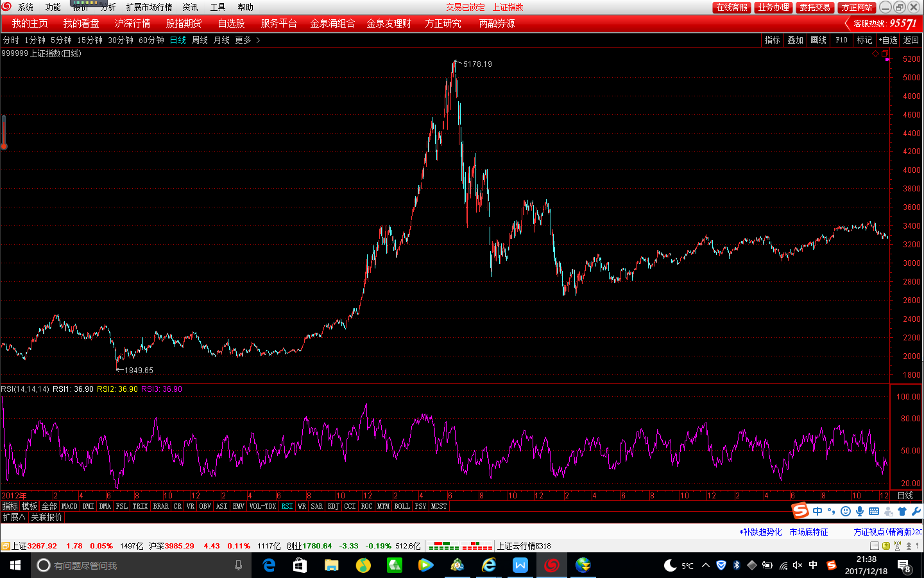Screen dimensions: 924x578
Task: Select the 周线 weekly timeframe
Action: [200, 40]
